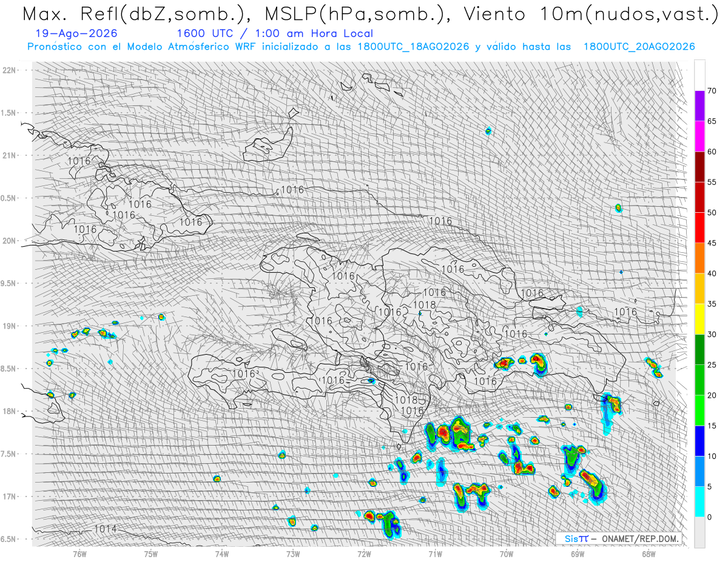The height and width of the screenshot is (562, 728).
Task: Click the '35' value on the colorbar scale
Action: tap(712, 304)
